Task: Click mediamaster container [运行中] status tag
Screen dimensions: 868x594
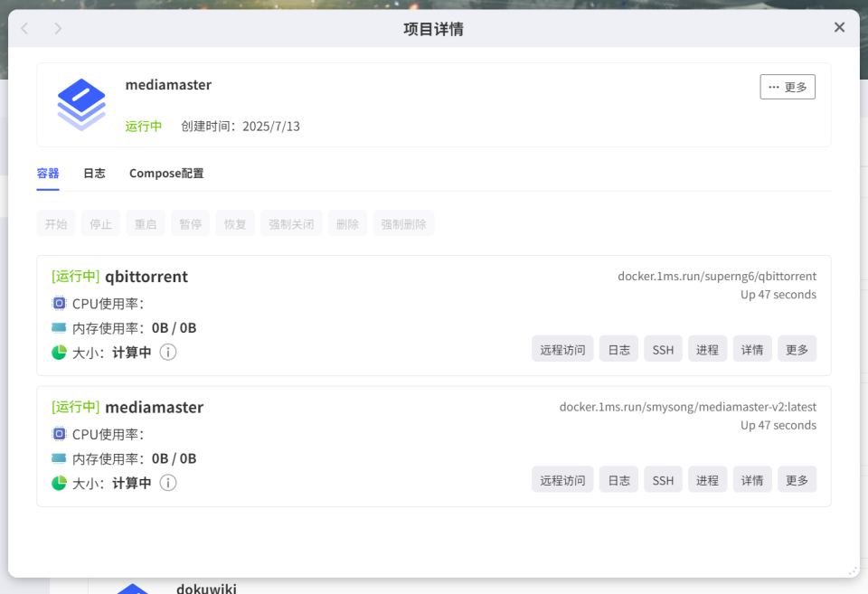Action: click(75, 407)
